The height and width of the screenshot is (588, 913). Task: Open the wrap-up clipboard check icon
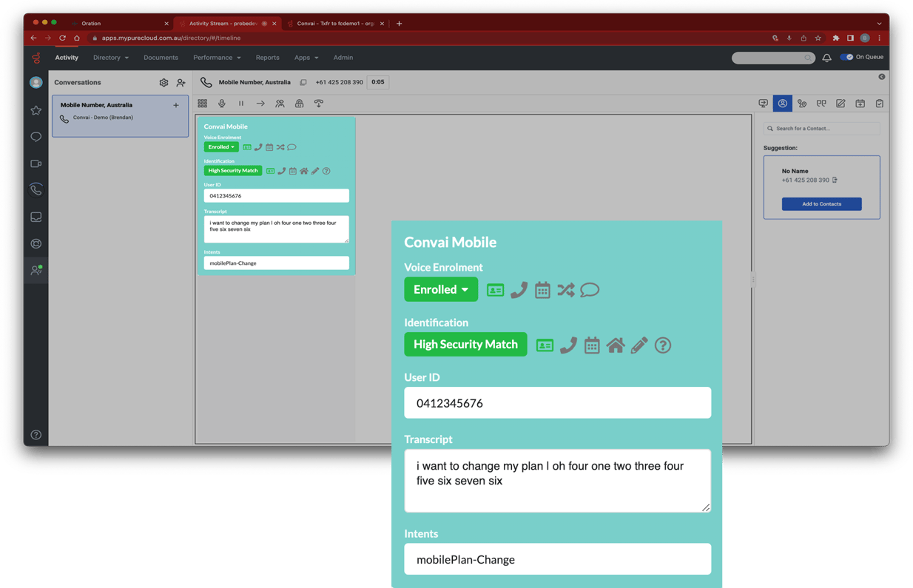pos(879,104)
